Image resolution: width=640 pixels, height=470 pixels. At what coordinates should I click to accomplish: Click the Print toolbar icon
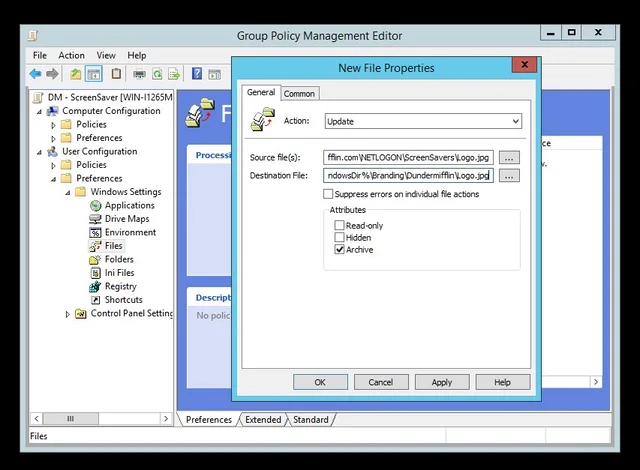point(139,74)
